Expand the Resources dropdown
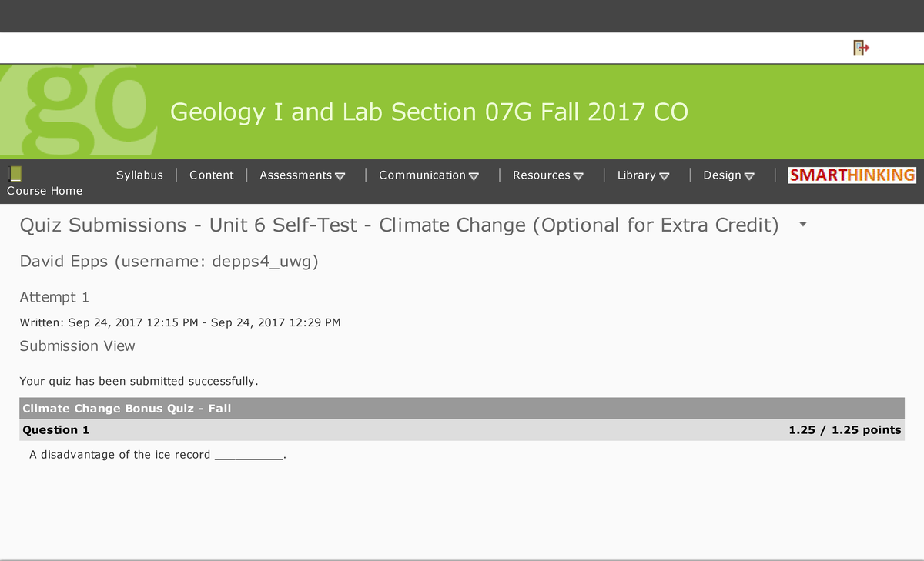Image resolution: width=924 pixels, height=561 pixels. coord(547,175)
